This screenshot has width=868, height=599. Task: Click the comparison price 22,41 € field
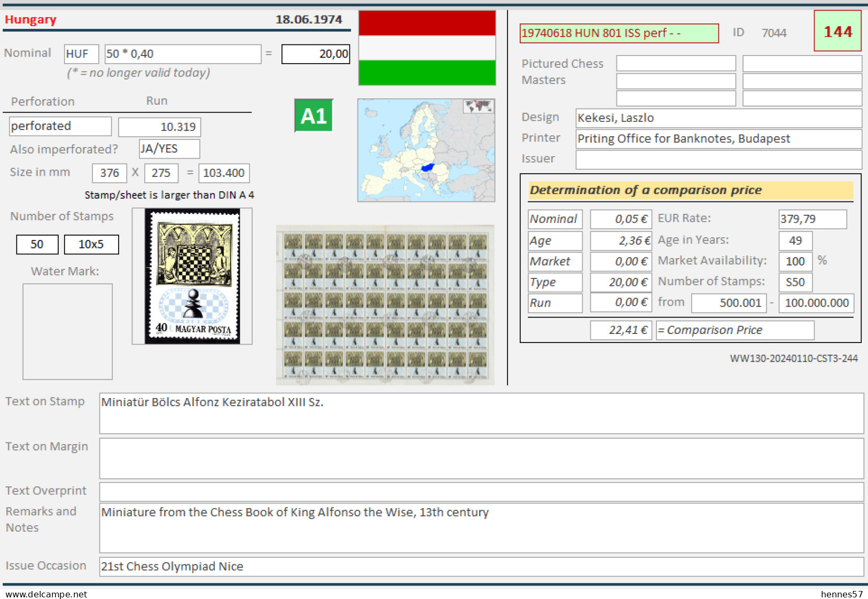[621, 330]
